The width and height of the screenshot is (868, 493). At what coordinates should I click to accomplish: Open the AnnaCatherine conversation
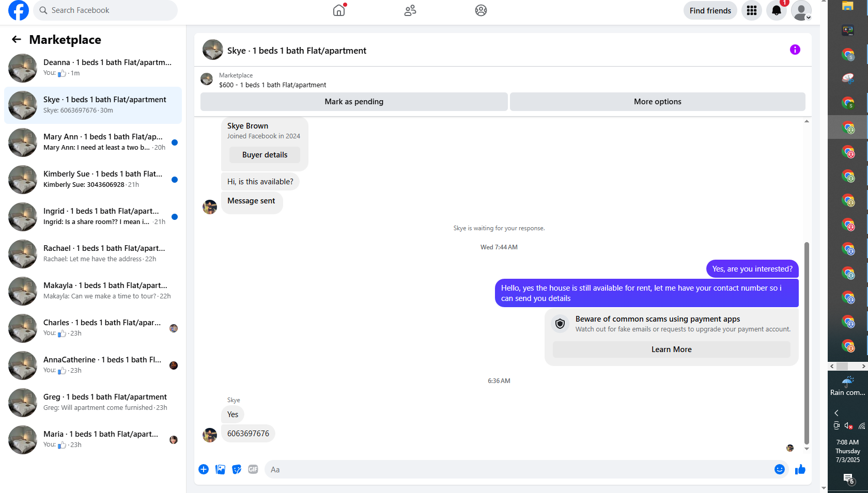(x=93, y=365)
